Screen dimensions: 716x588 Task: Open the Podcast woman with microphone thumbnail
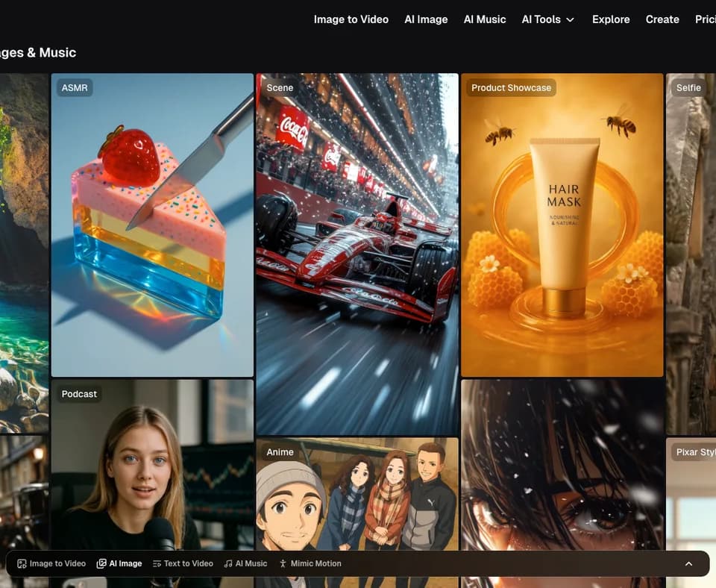[x=152, y=471]
